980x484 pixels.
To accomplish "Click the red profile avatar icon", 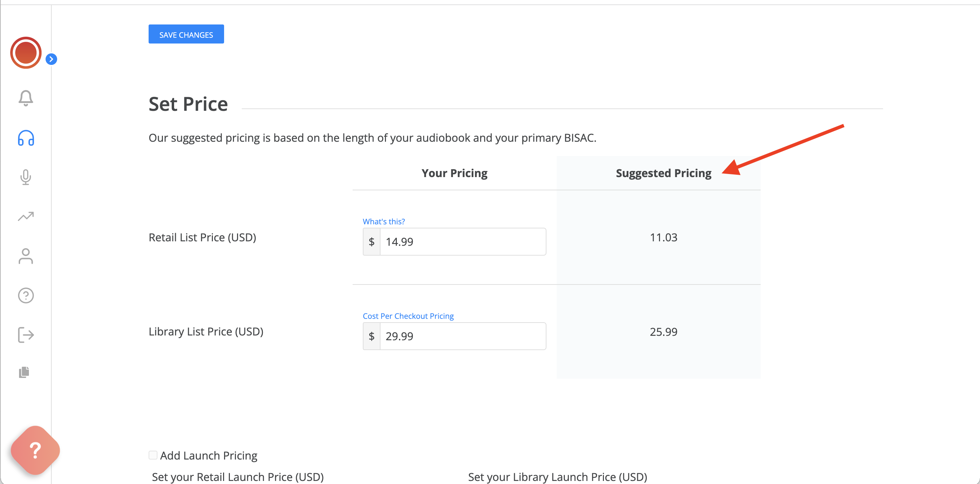I will (26, 53).
